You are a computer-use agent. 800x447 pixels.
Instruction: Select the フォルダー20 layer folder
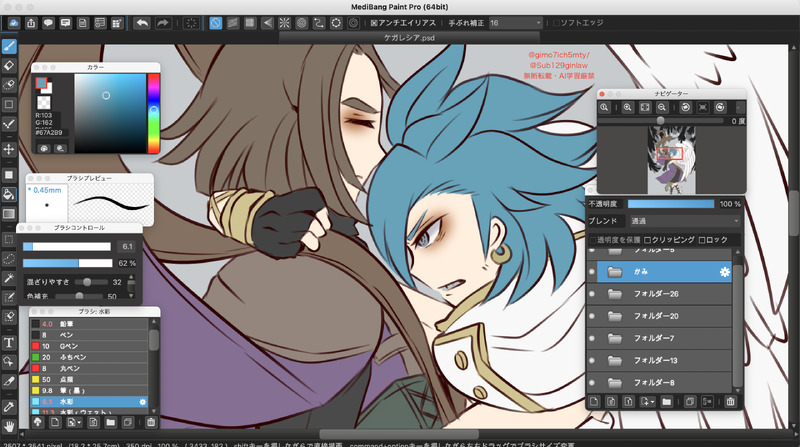[658, 316]
